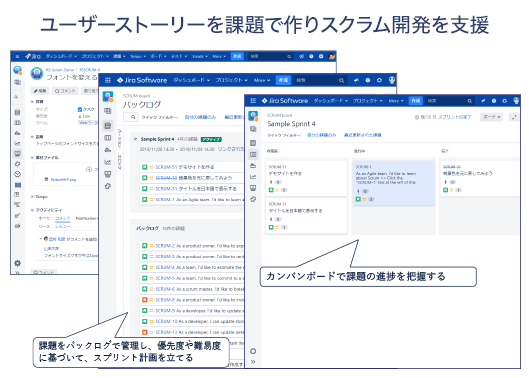Select Releases ship icon in Sprint board sidebar

[253, 166]
